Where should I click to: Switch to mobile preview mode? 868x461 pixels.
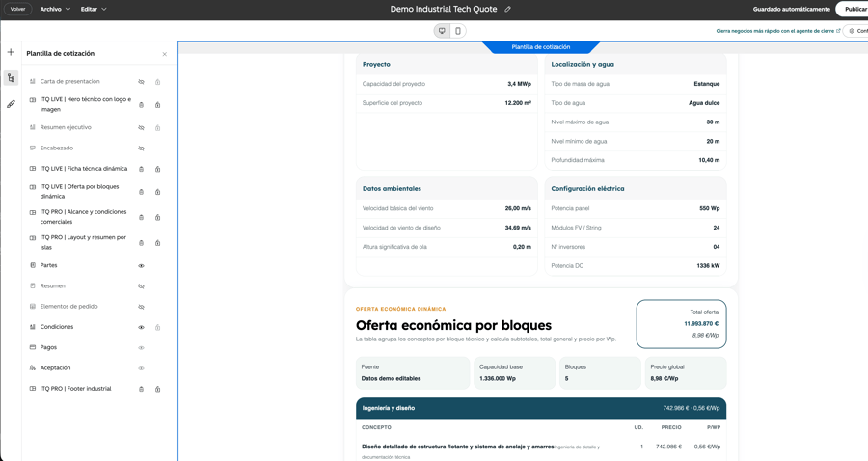pyautogui.click(x=458, y=31)
